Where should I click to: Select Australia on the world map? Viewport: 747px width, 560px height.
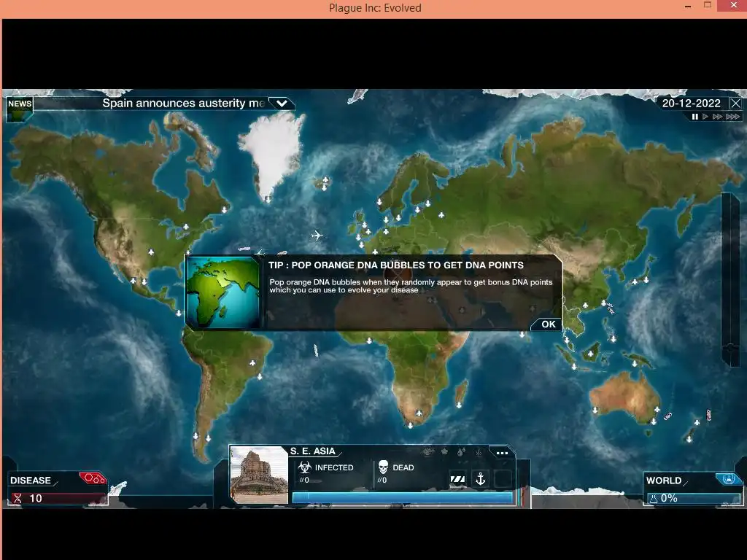tap(625, 397)
